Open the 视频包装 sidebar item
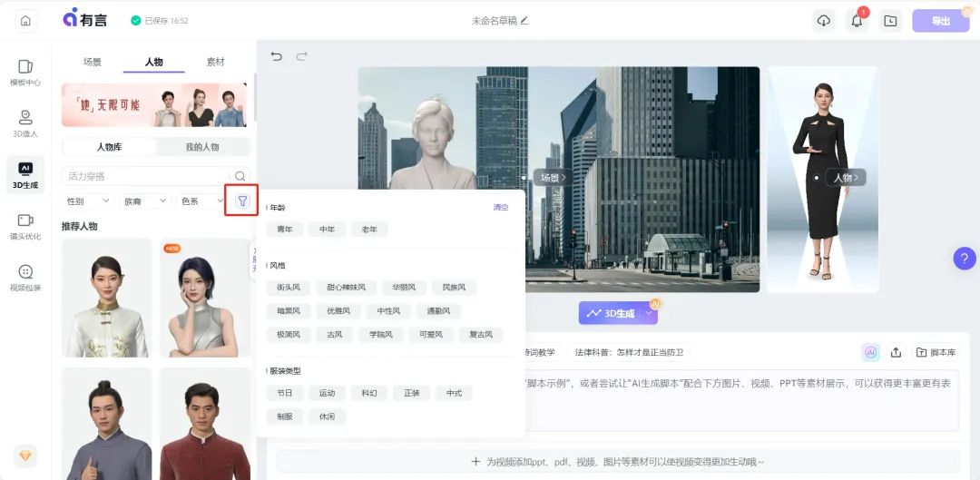 tap(25, 279)
